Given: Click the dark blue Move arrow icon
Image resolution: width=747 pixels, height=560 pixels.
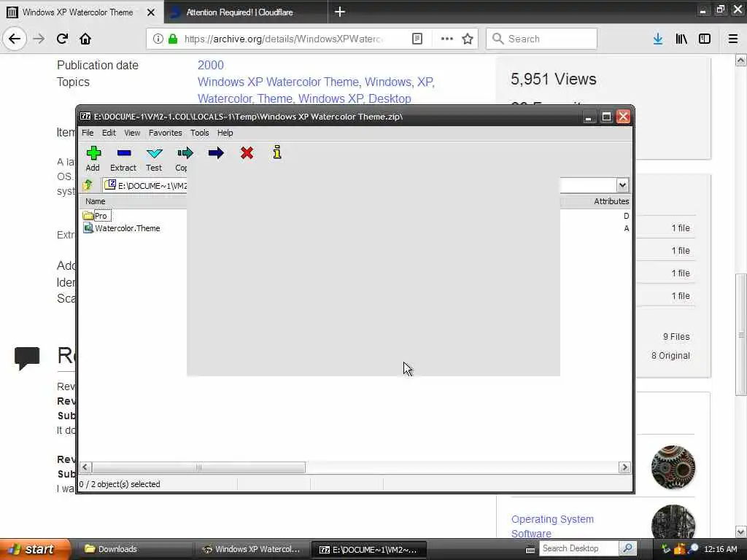Looking at the screenshot, I should pos(216,153).
